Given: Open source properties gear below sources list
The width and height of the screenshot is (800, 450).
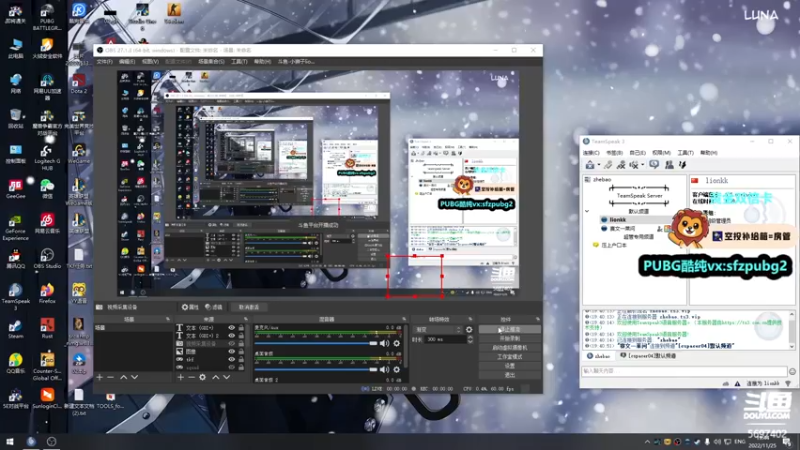Looking at the screenshot, I should point(203,377).
